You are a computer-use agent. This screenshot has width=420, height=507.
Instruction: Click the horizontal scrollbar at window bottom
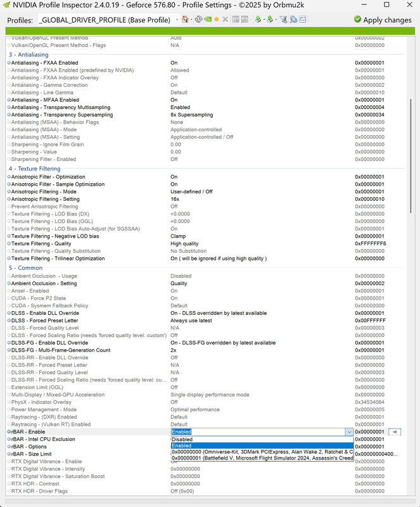[210, 501]
